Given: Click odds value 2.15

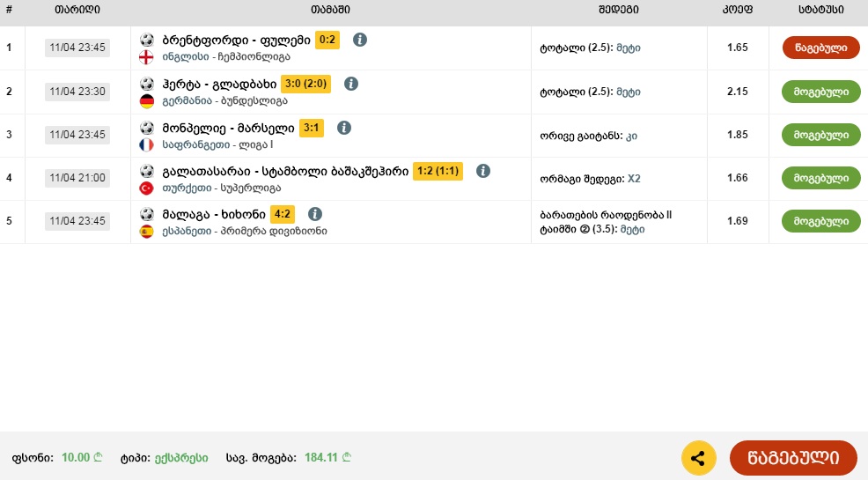Looking at the screenshot, I should click(x=738, y=92).
